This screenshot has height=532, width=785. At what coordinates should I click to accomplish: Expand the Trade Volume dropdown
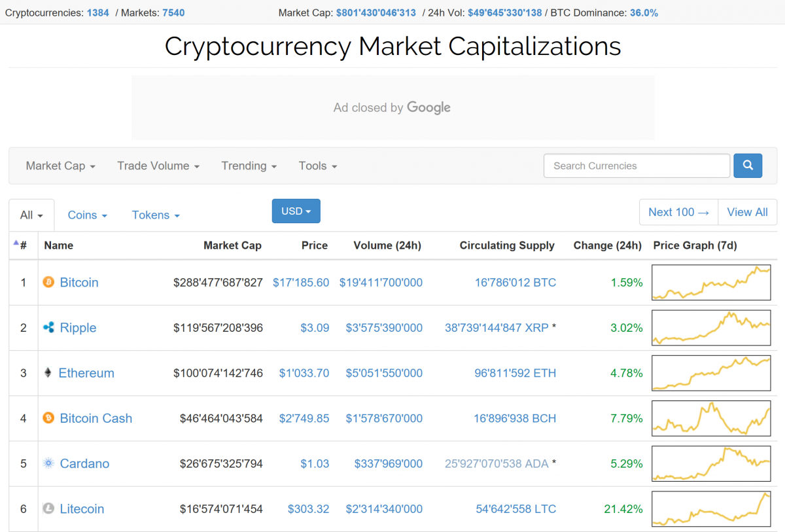point(158,166)
